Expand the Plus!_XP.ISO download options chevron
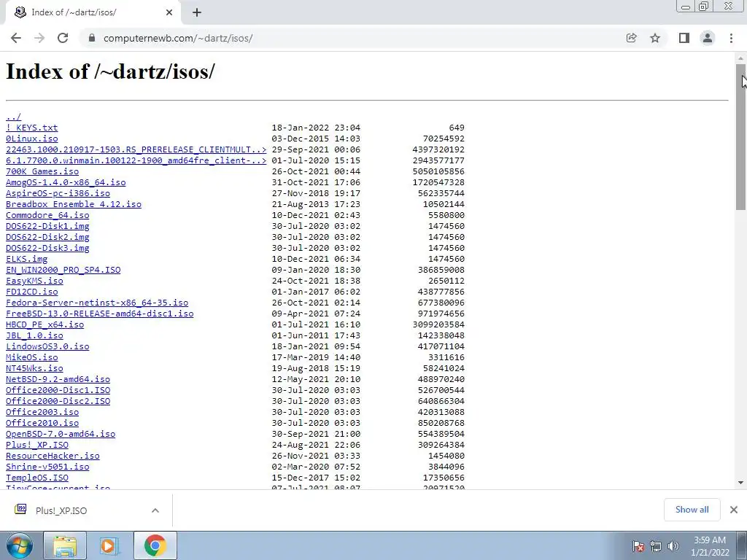 (x=155, y=510)
